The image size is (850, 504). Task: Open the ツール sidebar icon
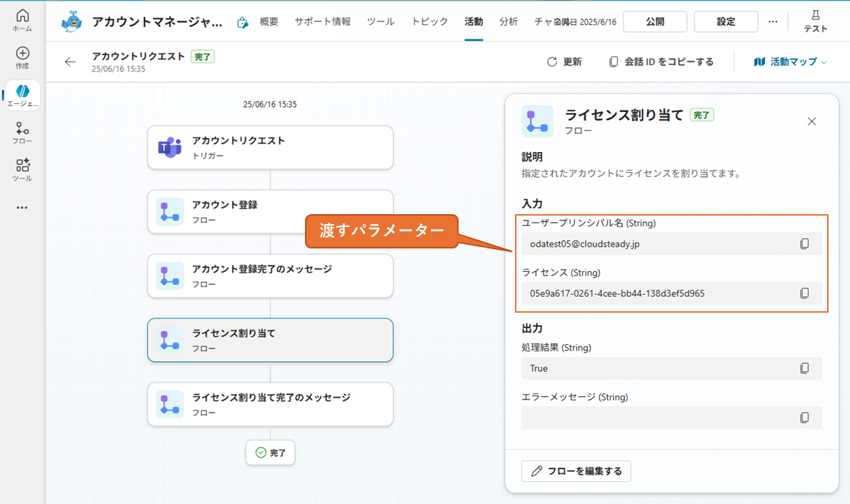tap(22, 166)
